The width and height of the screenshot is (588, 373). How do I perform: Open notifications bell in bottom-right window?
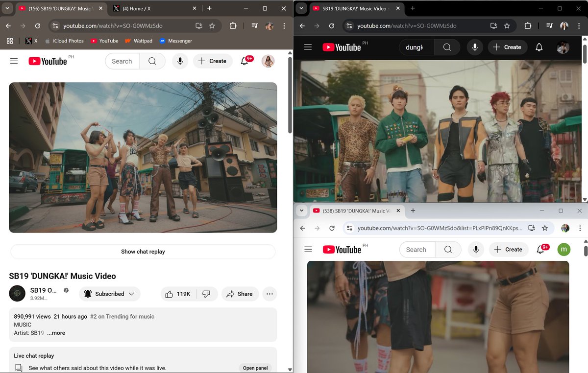tap(540, 249)
